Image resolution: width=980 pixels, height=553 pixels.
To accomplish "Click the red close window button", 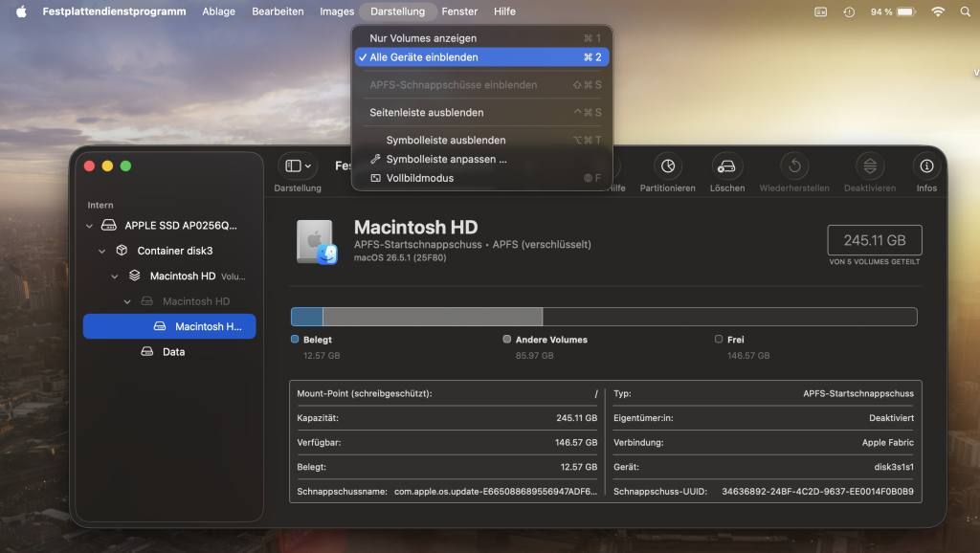I will [x=89, y=166].
